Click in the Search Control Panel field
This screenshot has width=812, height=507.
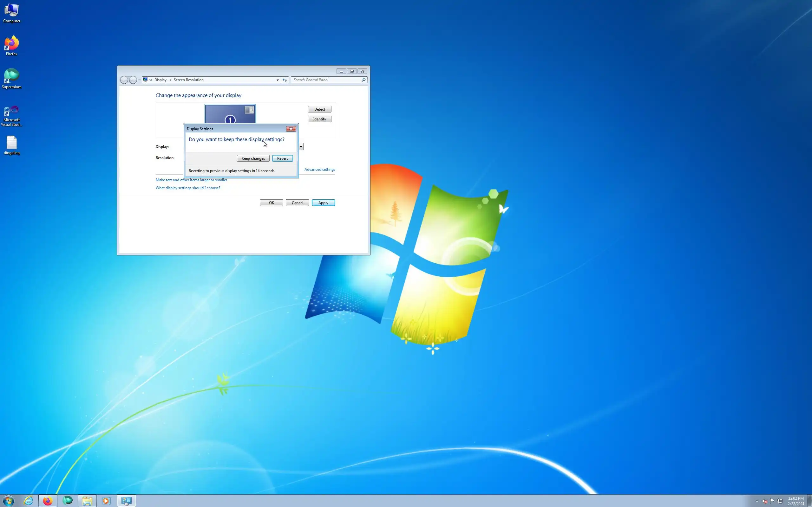pyautogui.click(x=325, y=80)
